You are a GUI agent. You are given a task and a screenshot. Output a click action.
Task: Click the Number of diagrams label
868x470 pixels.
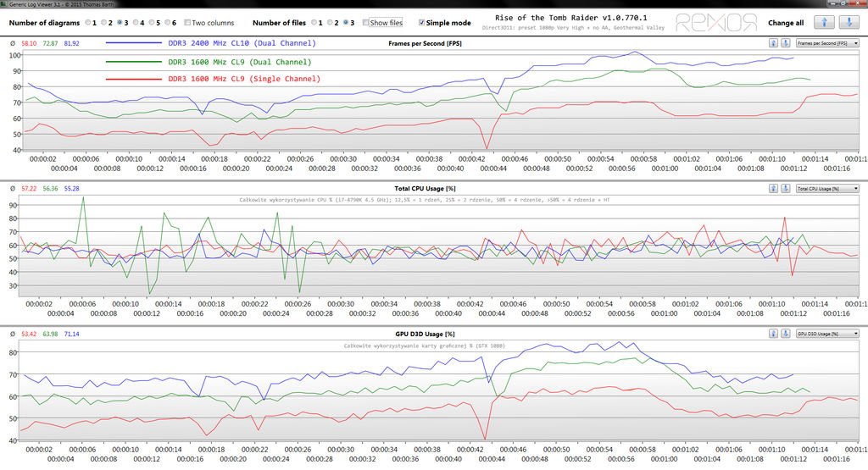click(44, 23)
